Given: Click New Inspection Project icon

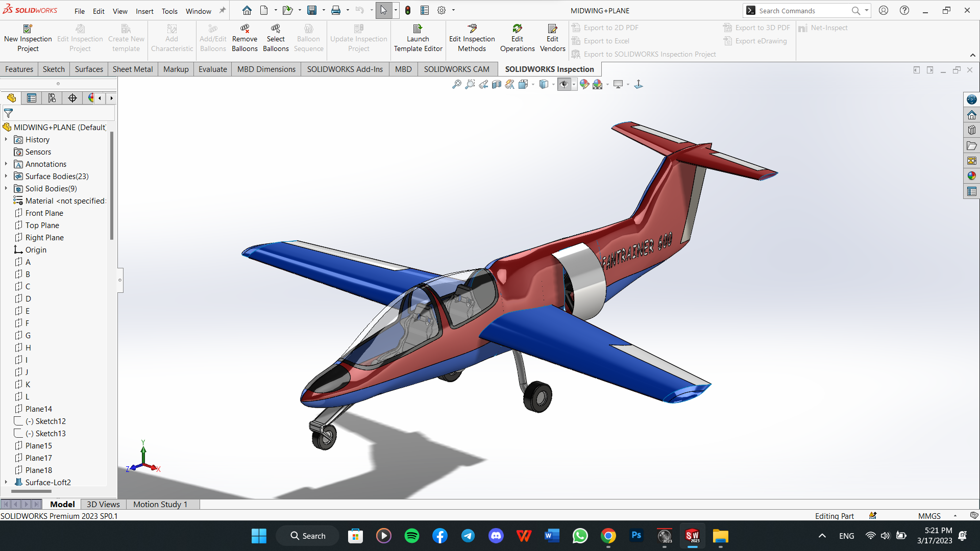Looking at the screenshot, I should click(x=28, y=29).
